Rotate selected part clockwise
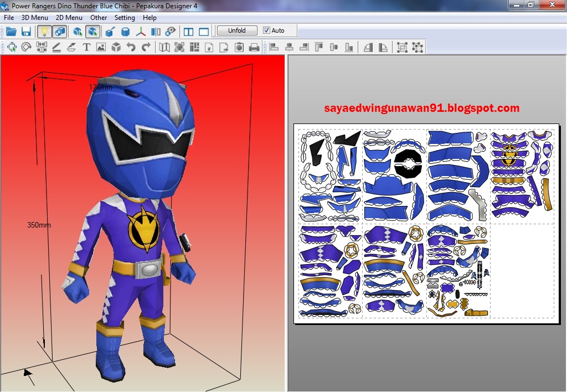The image size is (567, 392). tap(383, 47)
